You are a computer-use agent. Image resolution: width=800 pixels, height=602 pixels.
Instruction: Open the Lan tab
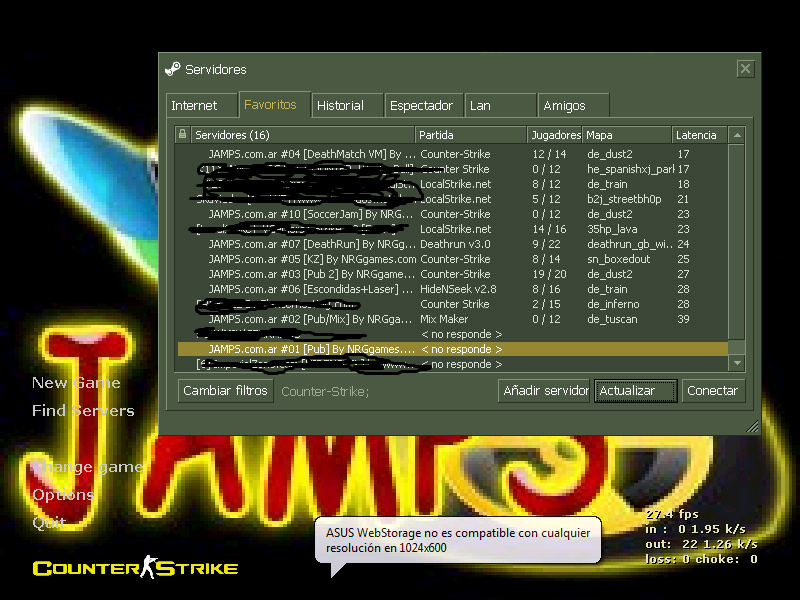tap(500, 106)
